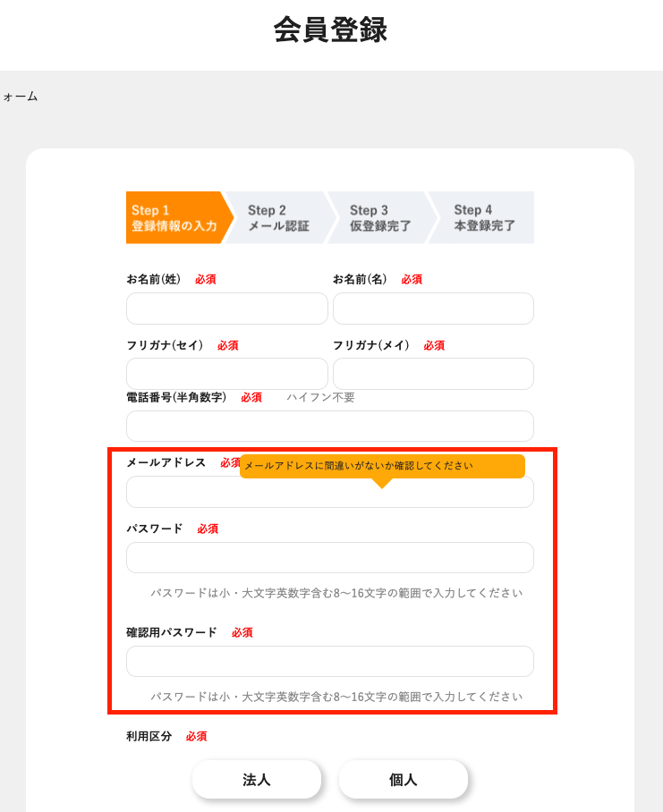Click the password rule hint below パスワード

pyautogui.click(x=336, y=593)
